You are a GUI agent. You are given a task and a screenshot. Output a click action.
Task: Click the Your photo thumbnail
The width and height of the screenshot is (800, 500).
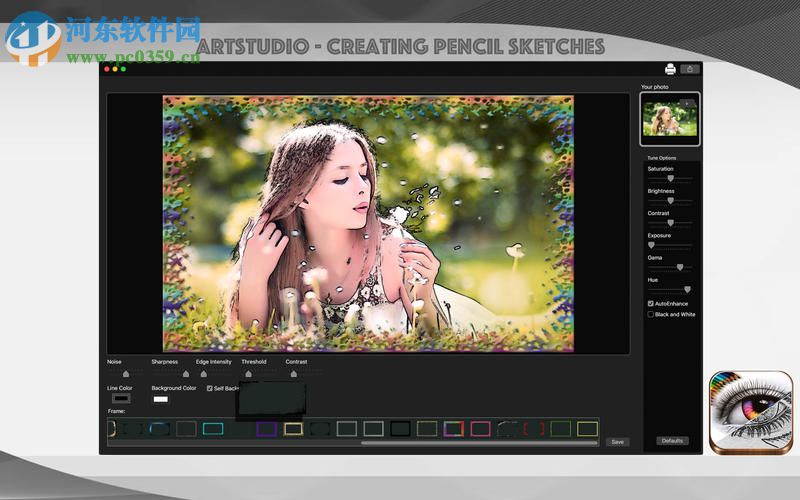[669, 119]
